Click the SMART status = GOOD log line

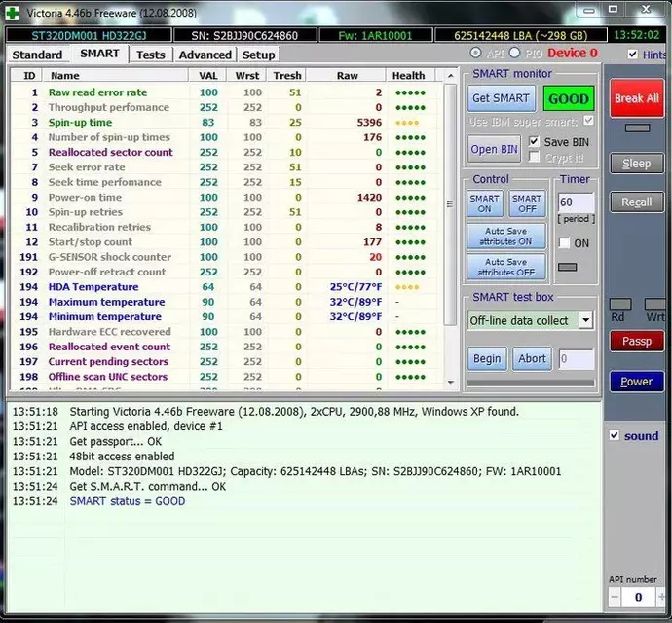coord(128,501)
